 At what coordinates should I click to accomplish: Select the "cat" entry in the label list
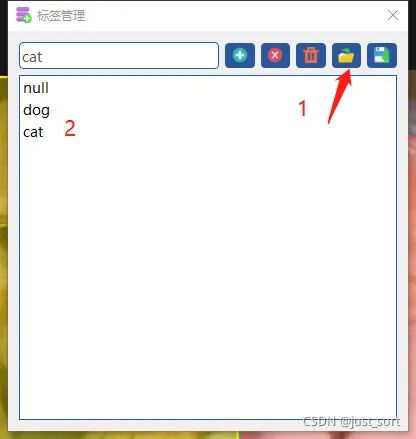[x=33, y=132]
